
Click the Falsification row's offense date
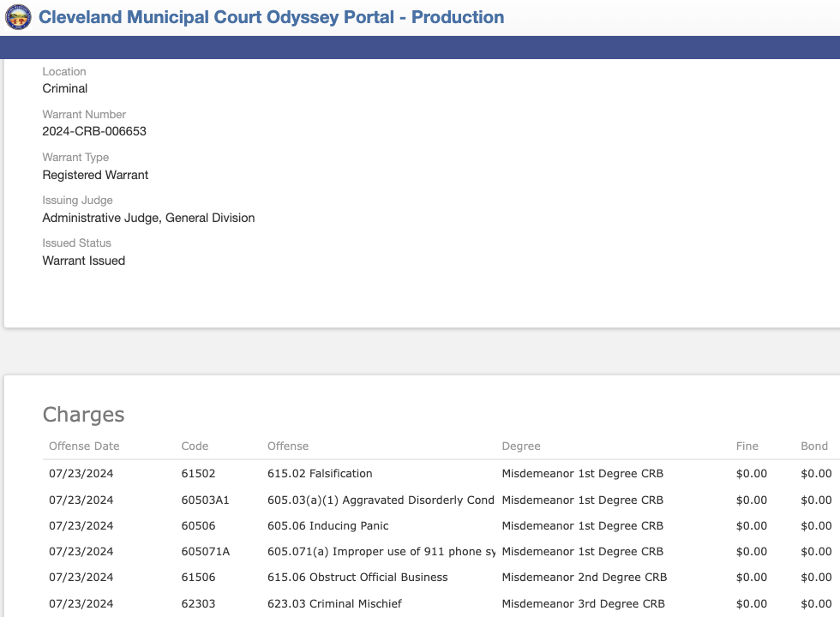coord(81,473)
